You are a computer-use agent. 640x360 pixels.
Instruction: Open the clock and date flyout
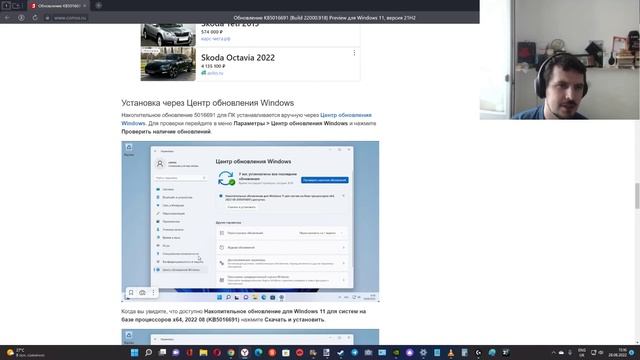[617, 353]
